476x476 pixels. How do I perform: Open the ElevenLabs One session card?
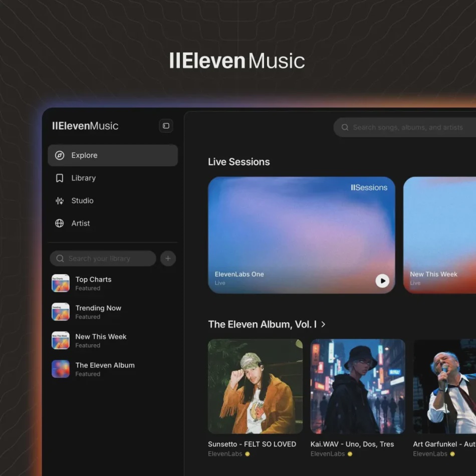click(302, 235)
